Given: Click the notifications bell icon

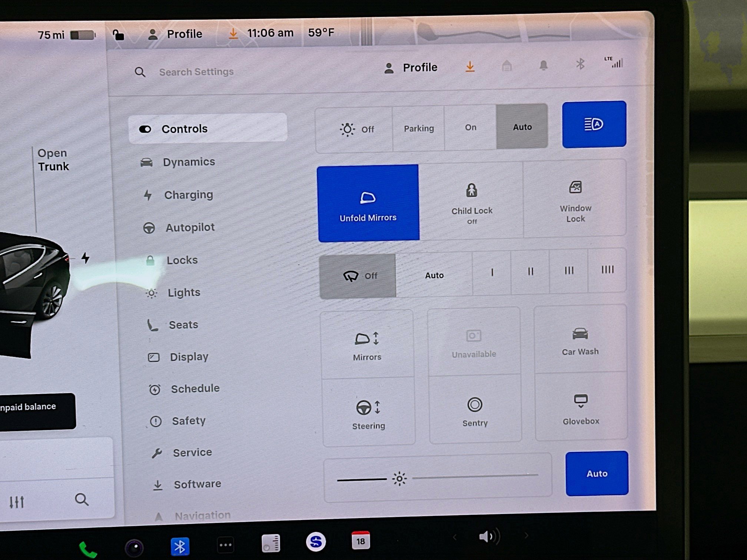Looking at the screenshot, I should 543,66.
